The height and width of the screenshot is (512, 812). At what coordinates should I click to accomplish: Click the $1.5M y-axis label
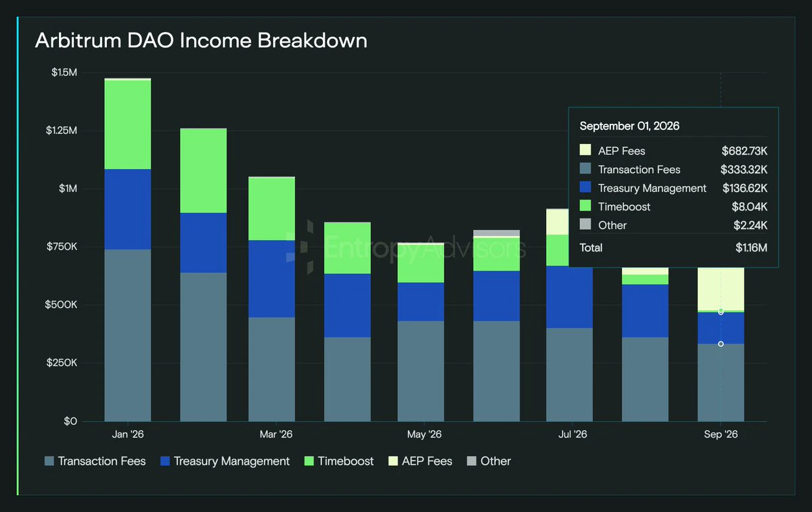(64, 72)
